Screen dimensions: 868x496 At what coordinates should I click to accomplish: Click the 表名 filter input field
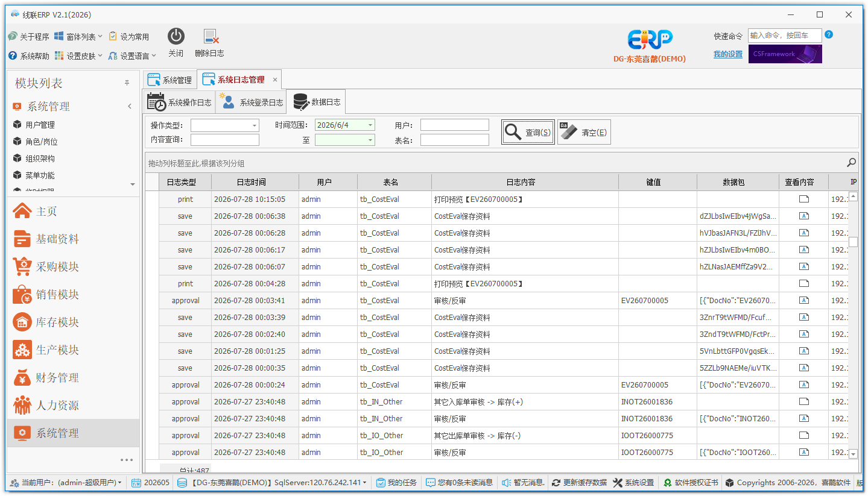click(455, 140)
